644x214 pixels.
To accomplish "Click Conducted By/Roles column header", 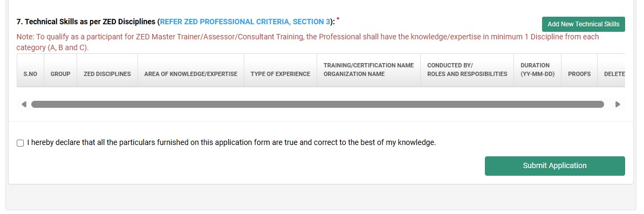I will tap(467, 70).
